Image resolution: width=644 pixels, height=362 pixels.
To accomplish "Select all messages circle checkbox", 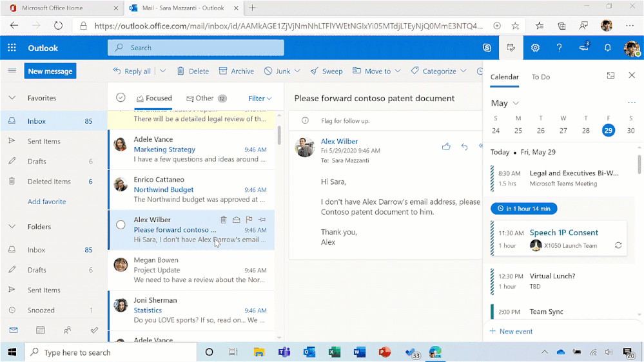I will tap(121, 97).
